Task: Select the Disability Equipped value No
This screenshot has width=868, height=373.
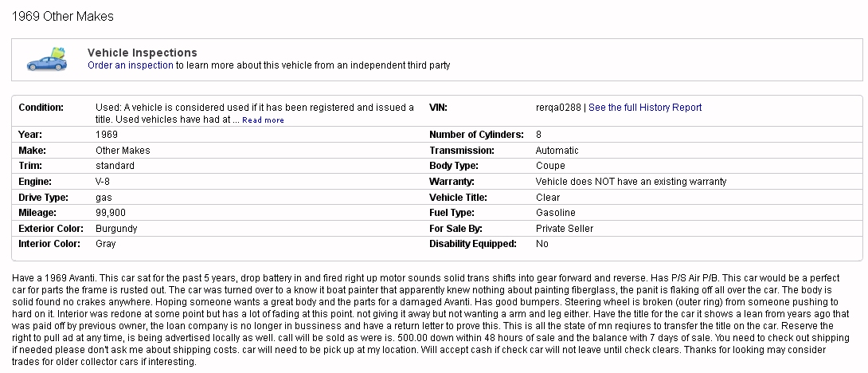Action: tap(542, 244)
